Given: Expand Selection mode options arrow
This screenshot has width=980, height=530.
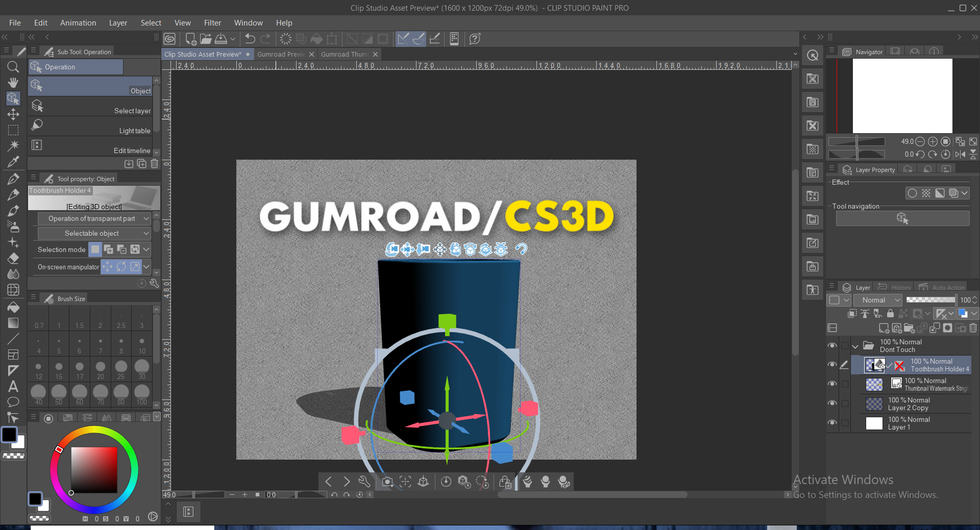Looking at the screenshot, I should point(146,249).
